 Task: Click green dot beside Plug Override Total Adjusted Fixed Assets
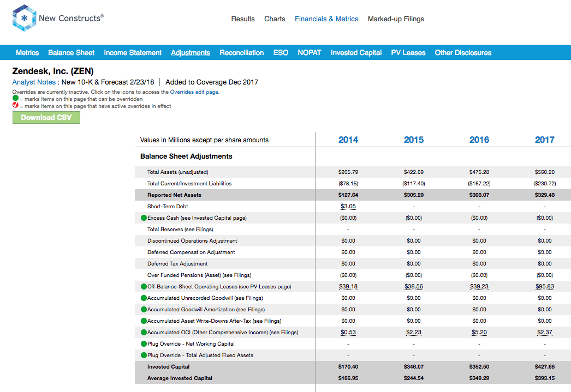coord(144,355)
